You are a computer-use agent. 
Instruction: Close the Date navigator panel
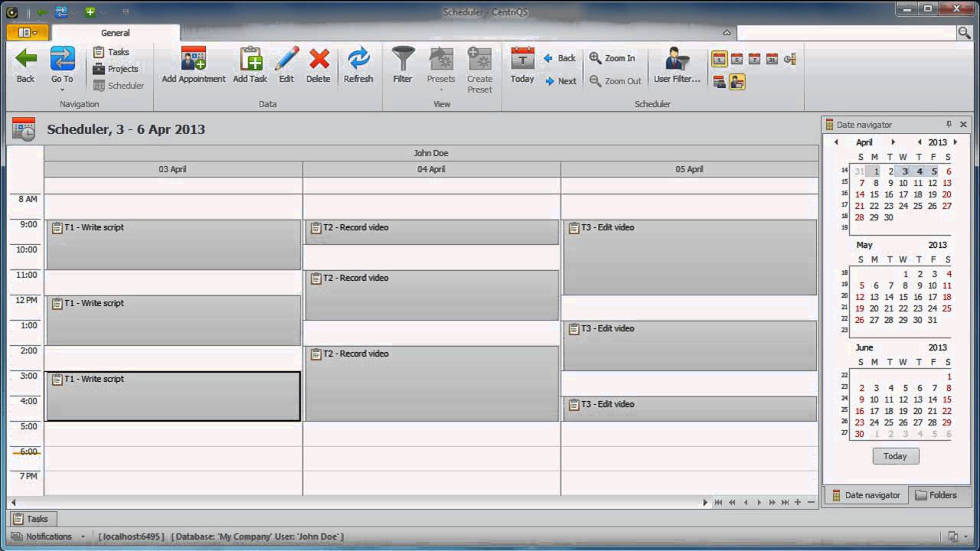click(963, 124)
